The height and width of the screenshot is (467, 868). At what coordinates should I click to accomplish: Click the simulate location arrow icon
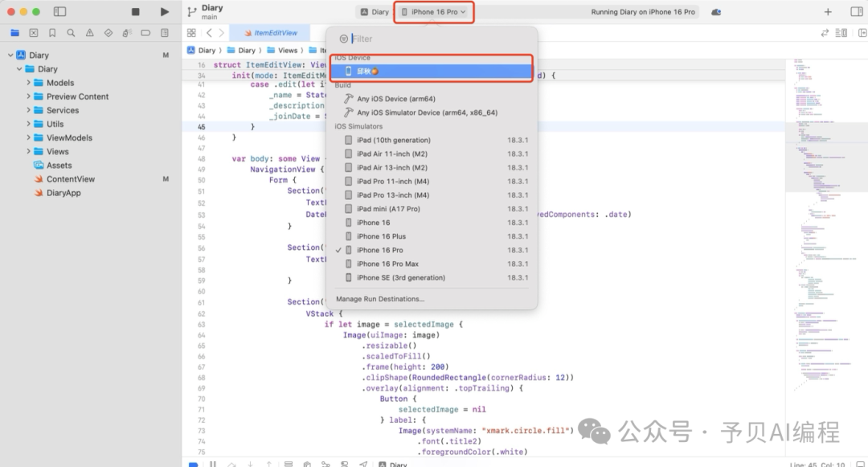pyautogui.click(x=363, y=464)
